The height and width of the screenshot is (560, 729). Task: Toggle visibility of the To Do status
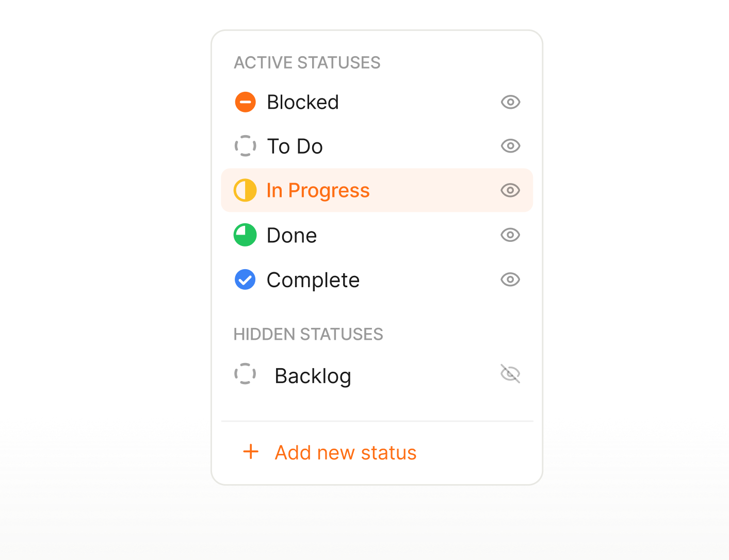pos(510,146)
